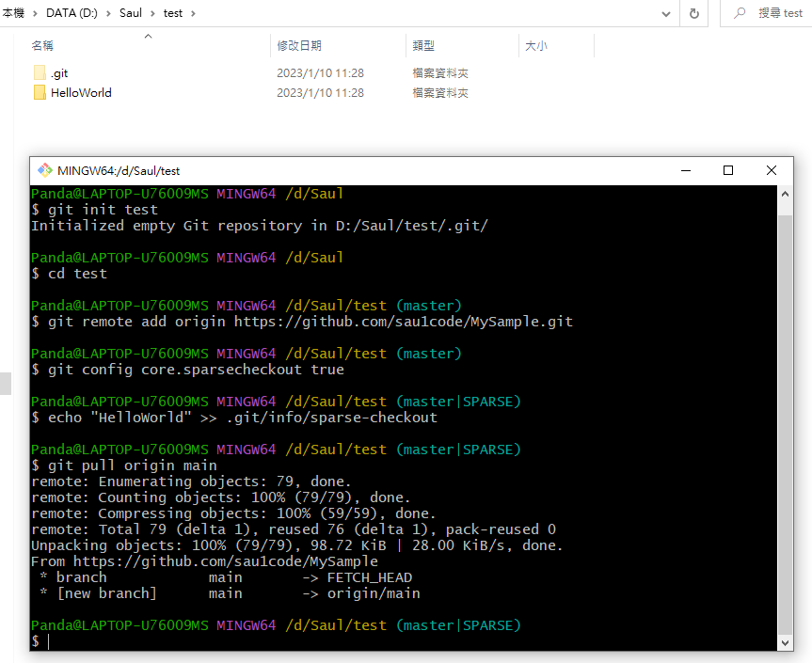Click the refresh icon in the address bar
Screen dimensions: 812x663
pos(695,13)
